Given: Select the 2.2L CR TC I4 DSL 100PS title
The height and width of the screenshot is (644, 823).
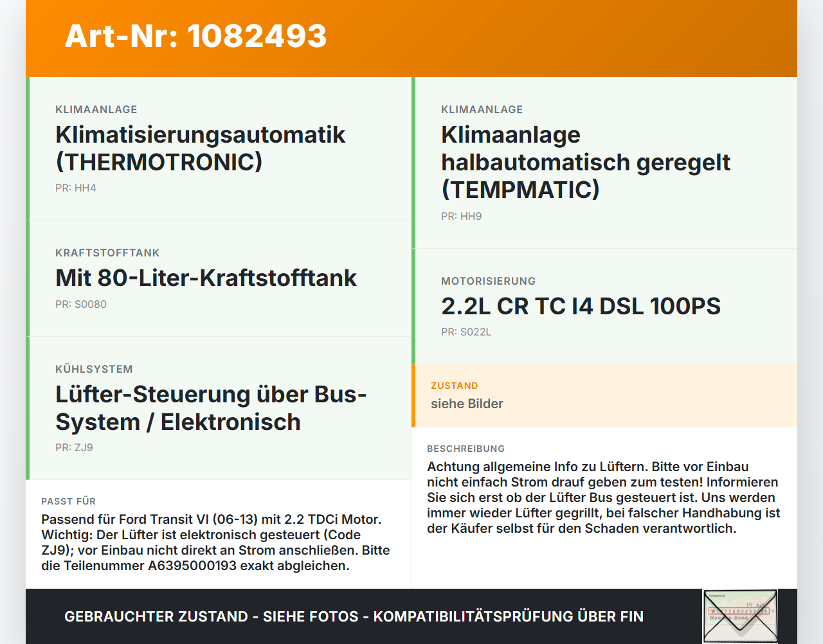Looking at the screenshot, I should click(x=581, y=306).
